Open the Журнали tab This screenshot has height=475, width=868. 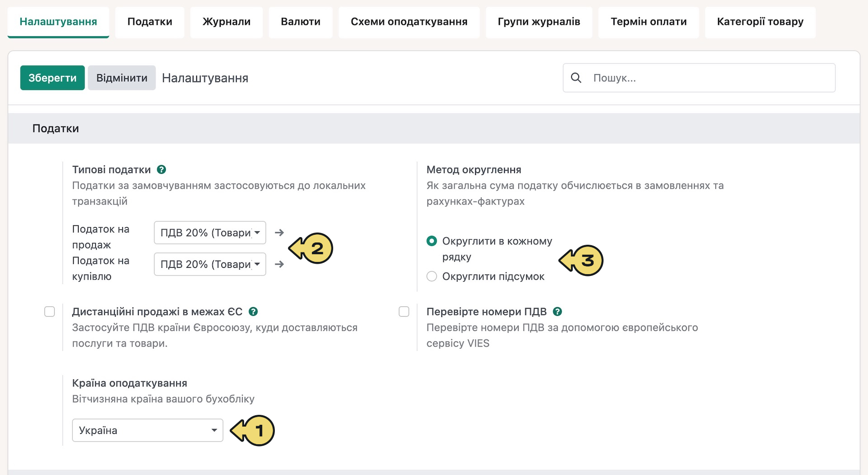click(x=226, y=22)
